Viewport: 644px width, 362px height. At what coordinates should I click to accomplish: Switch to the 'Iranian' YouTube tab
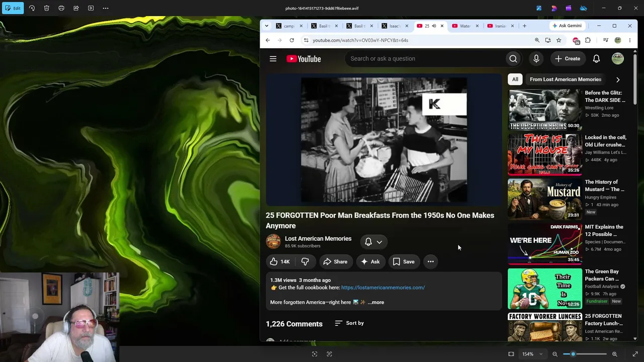[501, 26]
